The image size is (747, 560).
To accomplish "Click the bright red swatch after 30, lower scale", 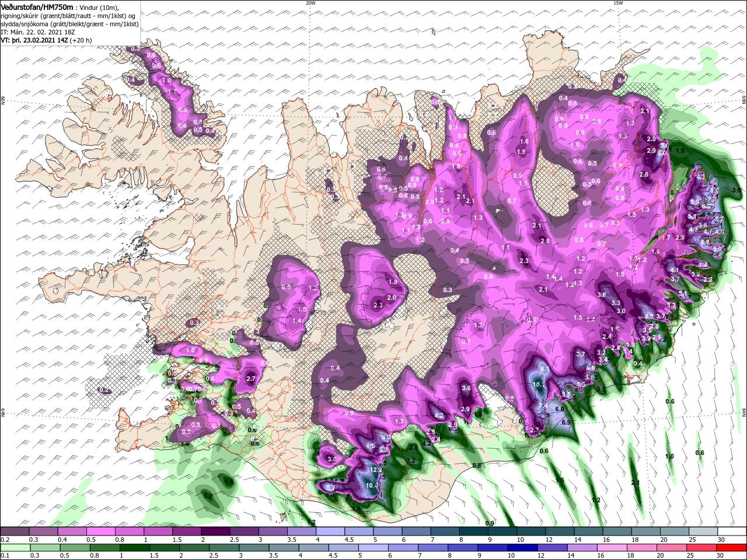I will tap(732, 548).
